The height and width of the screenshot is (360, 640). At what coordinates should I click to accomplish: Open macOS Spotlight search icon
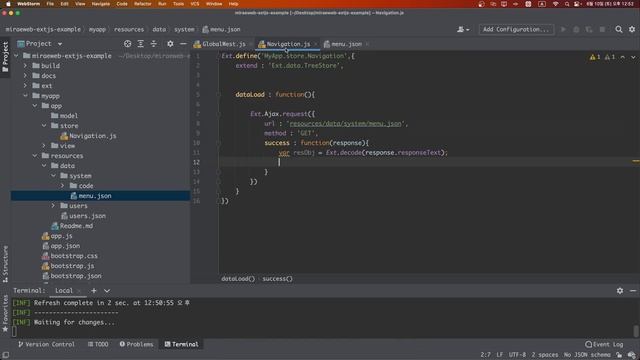(567, 4)
